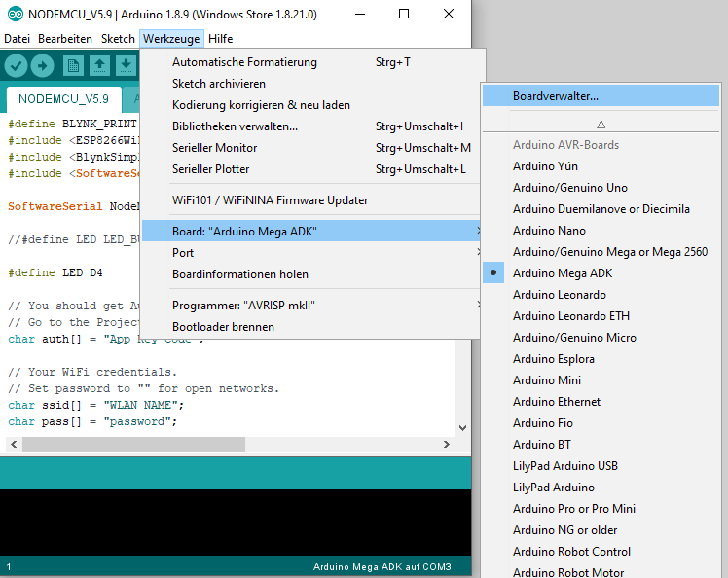Select Arduino Leonardo ETH board
The height and width of the screenshot is (578, 728).
[x=601, y=315]
